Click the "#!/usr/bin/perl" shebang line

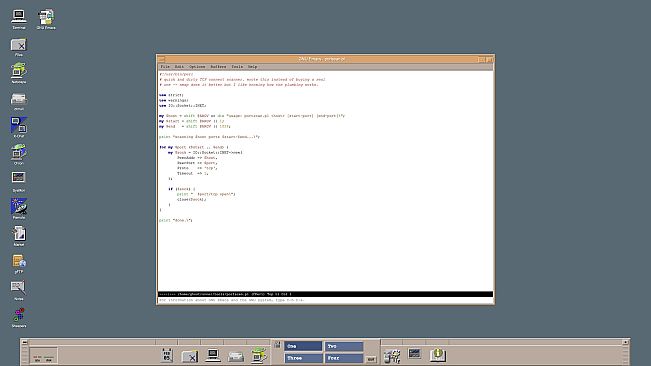click(x=176, y=74)
